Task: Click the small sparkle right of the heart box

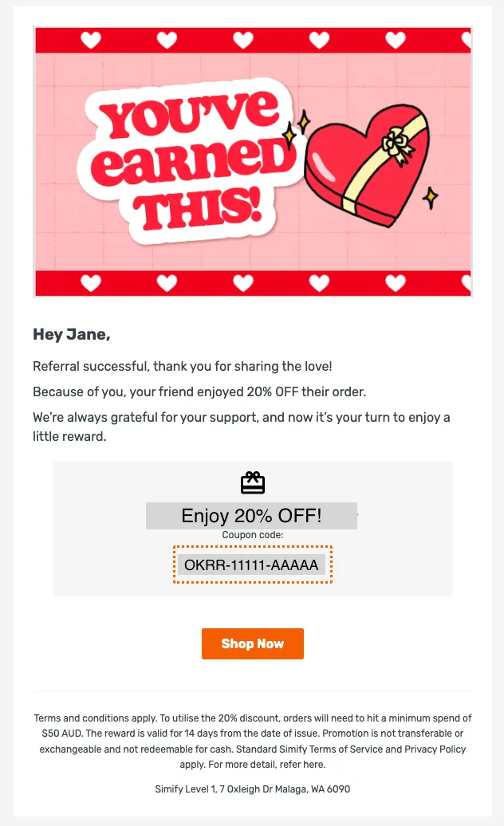Action: pyautogui.click(x=431, y=196)
